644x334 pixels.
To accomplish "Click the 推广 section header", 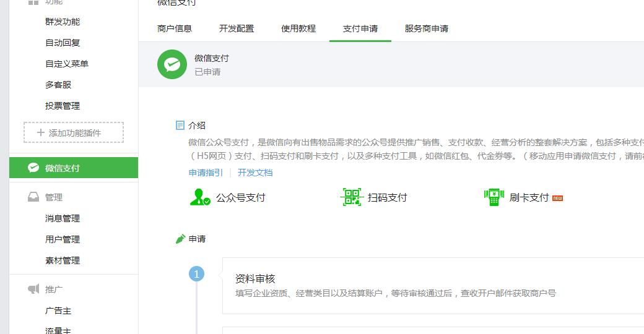I will click(54, 289).
